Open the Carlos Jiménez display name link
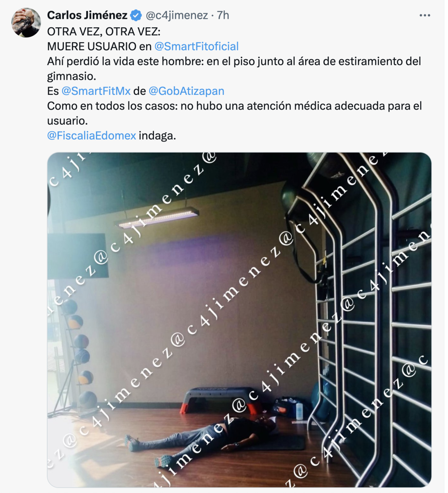The height and width of the screenshot is (493, 448). tap(87, 15)
